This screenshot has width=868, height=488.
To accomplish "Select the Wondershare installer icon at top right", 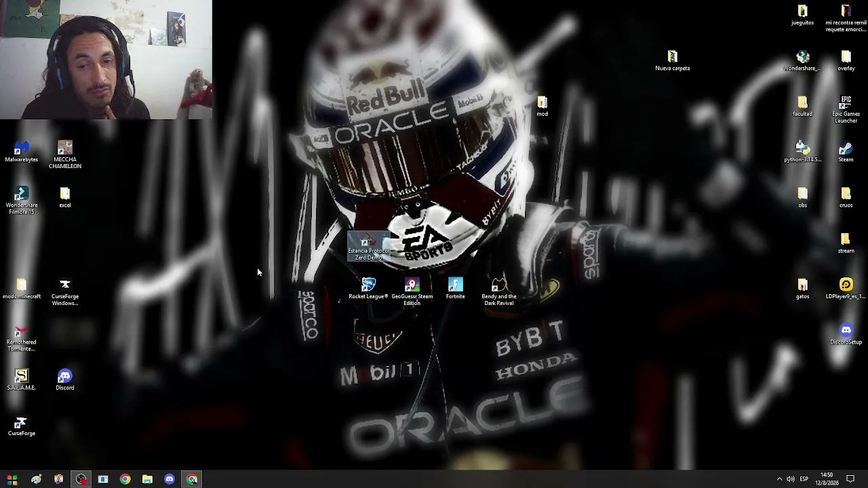I will point(803,60).
